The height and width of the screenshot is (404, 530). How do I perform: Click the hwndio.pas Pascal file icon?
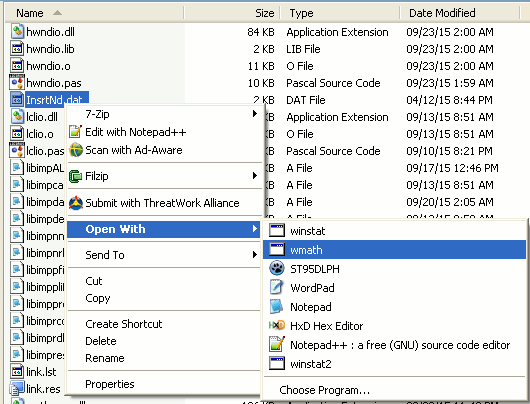pyautogui.click(x=17, y=83)
